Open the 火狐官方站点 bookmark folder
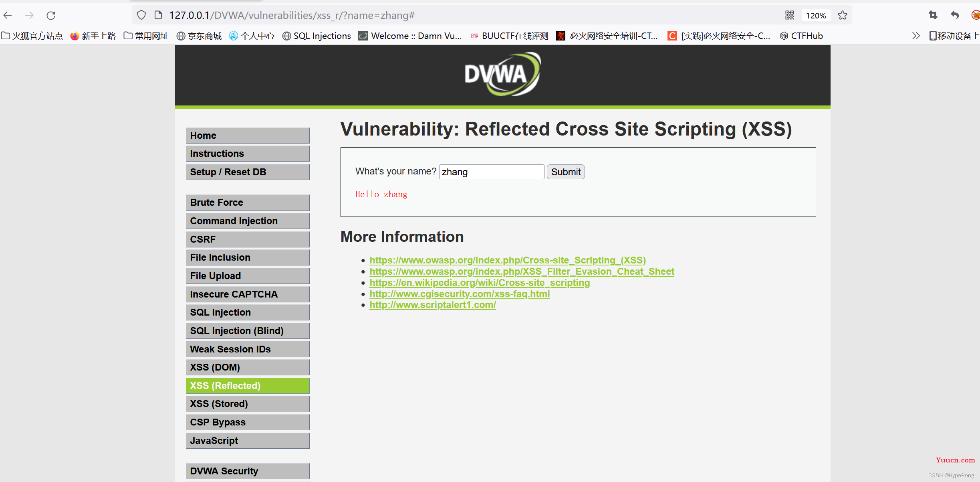The height and width of the screenshot is (482, 980). [32, 36]
